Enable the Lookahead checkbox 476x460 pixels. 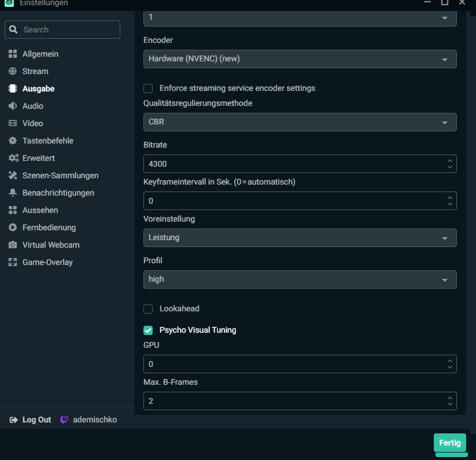point(148,309)
